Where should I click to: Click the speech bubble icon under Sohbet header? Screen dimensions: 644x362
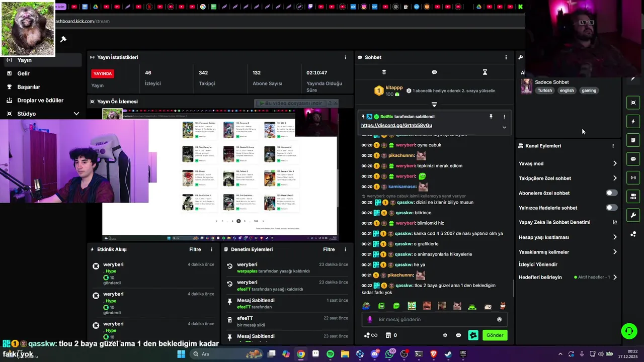(x=434, y=72)
